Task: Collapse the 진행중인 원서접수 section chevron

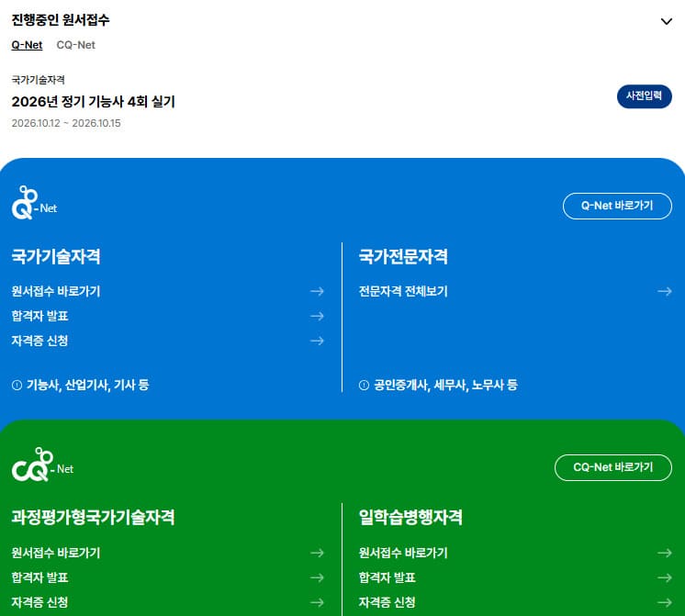Action: pos(667,21)
